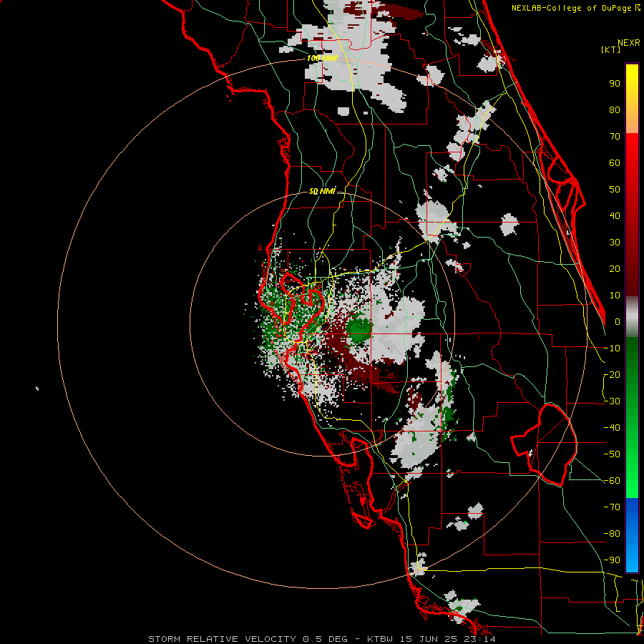Click the positive 20 knot scale label
Screen dimensions: 644x644
pos(615,269)
